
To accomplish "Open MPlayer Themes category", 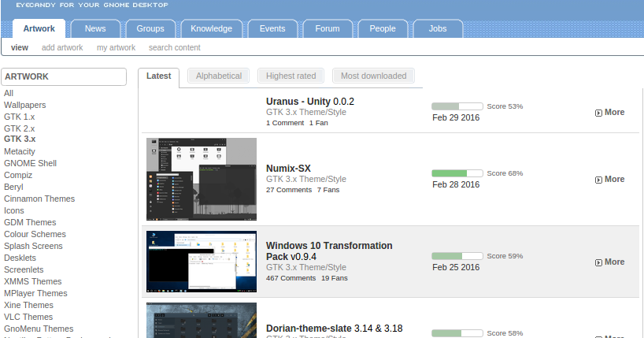I will (35, 294).
